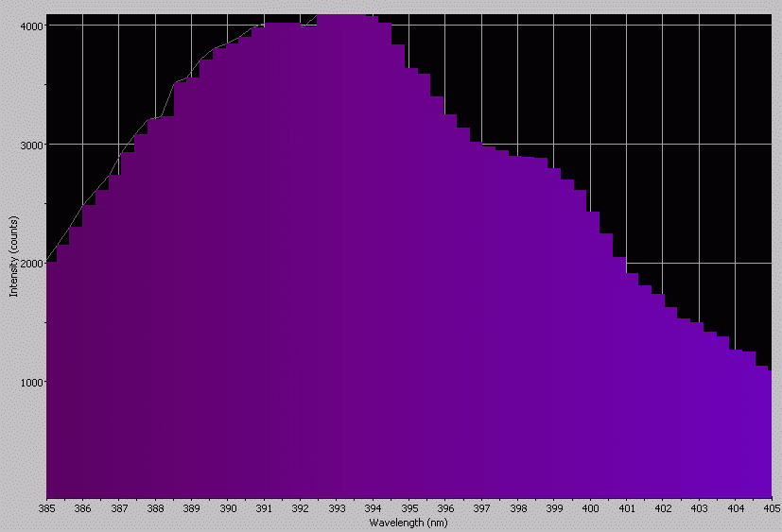The image size is (782, 532).
Task: Click the 393 wavelength axis label
Action: [x=337, y=508]
